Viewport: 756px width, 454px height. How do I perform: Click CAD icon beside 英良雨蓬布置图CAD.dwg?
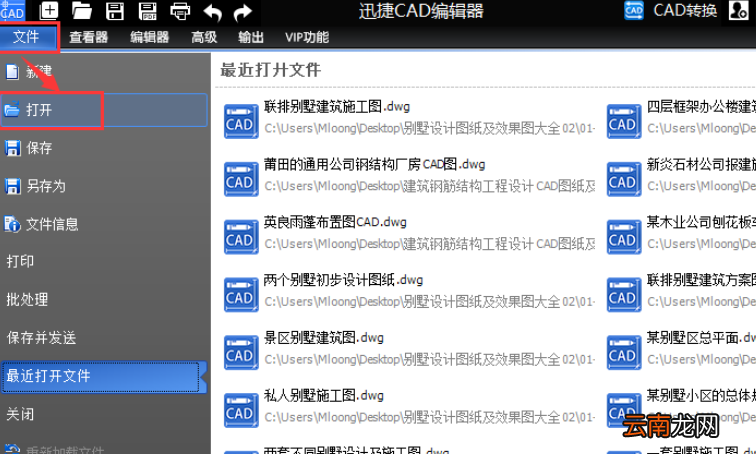(x=241, y=237)
